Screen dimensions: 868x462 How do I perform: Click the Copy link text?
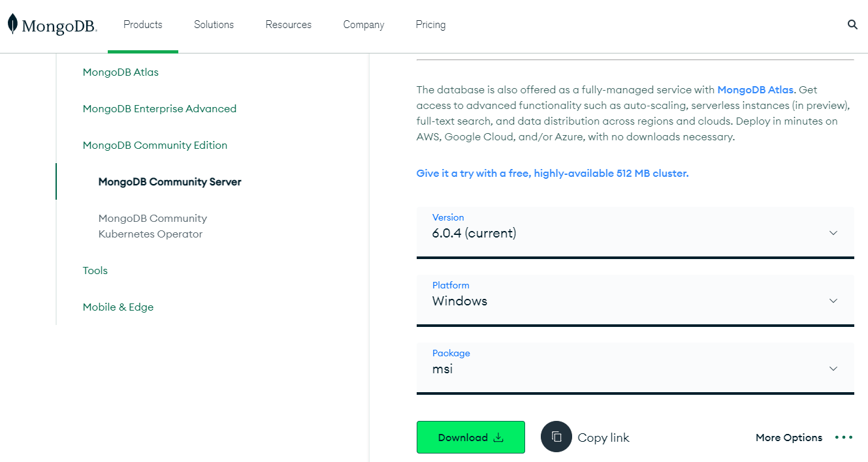click(603, 437)
